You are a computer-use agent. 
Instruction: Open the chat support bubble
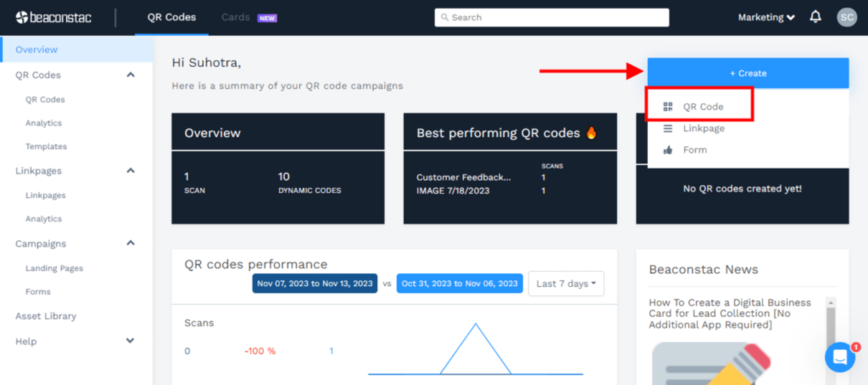pyautogui.click(x=840, y=357)
